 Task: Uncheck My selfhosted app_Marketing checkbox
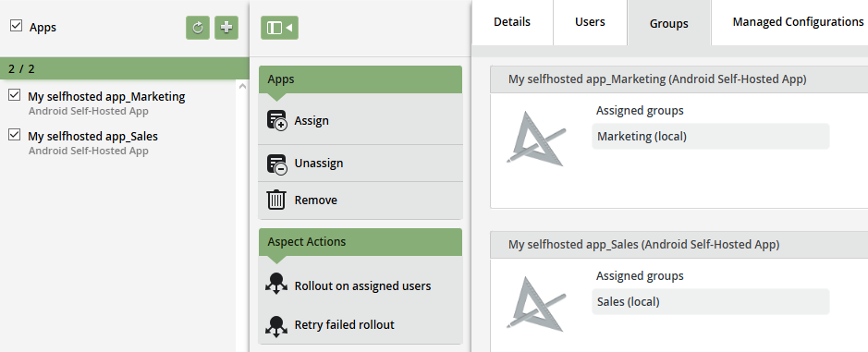coord(15,95)
